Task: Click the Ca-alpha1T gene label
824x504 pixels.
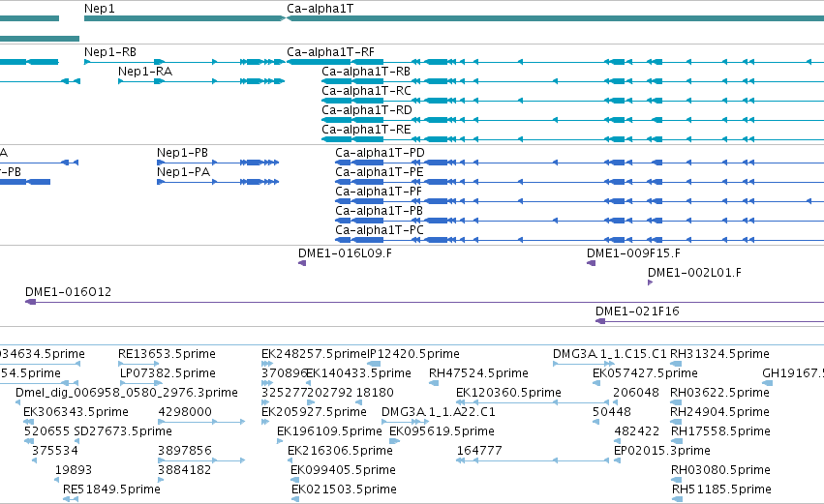Action: (320, 9)
